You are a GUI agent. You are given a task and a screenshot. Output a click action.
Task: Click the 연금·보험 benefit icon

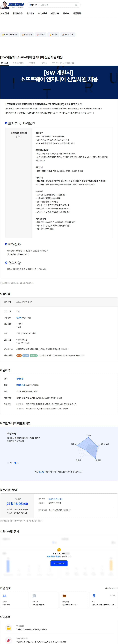coord(8,628)
